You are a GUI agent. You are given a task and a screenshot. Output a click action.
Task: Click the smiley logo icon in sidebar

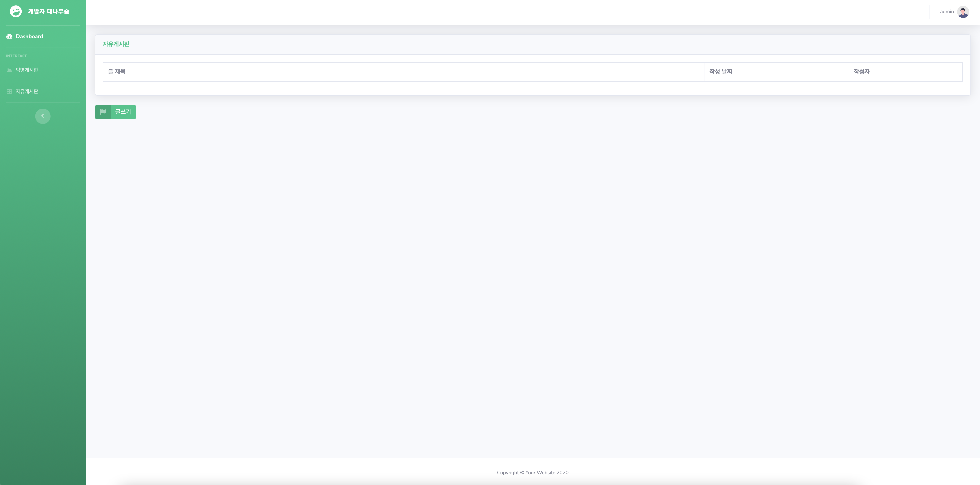16,11
